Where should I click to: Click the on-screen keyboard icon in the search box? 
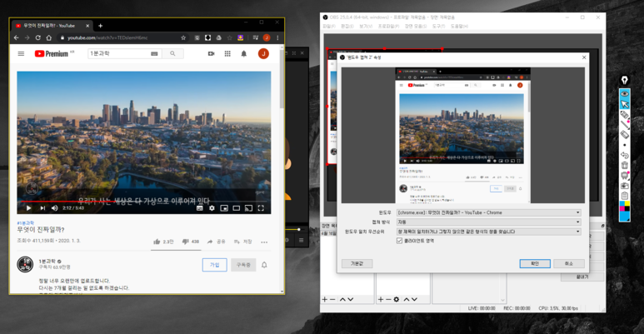[x=154, y=54]
